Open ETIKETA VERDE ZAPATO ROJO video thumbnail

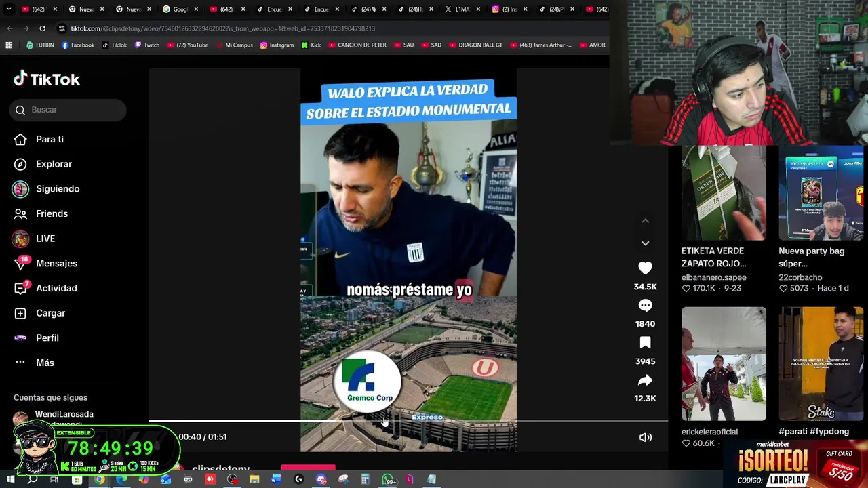724,193
